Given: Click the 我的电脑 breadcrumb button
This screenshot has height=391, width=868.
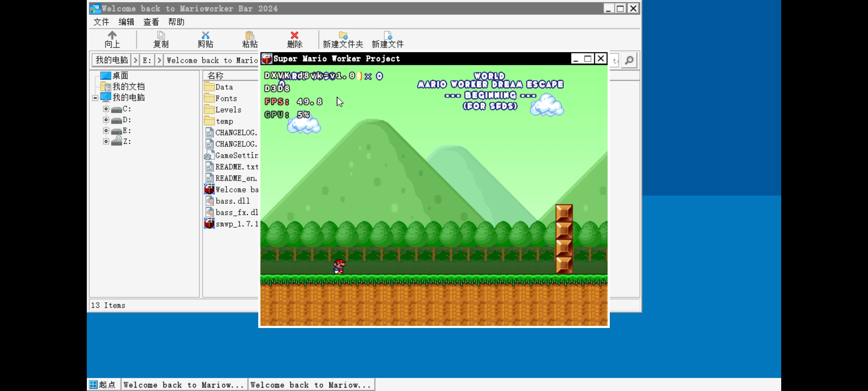Looking at the screenshot, I should tap(112, 60).
